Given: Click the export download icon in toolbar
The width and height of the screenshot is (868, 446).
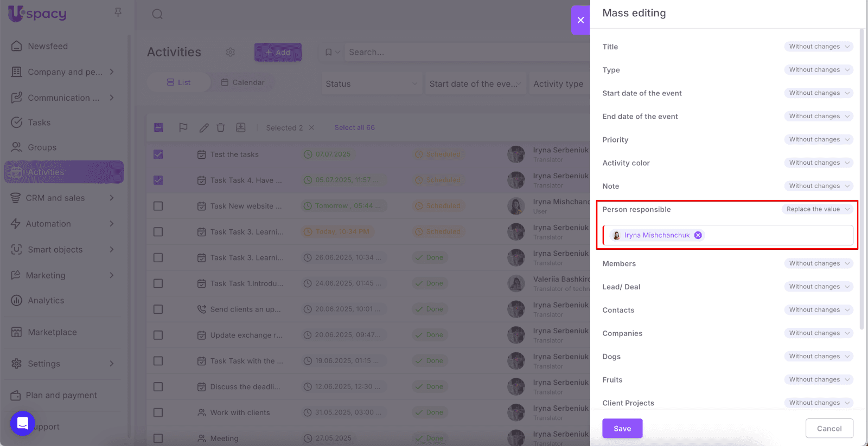Looking at the screenshot, I should pos(241,127).
